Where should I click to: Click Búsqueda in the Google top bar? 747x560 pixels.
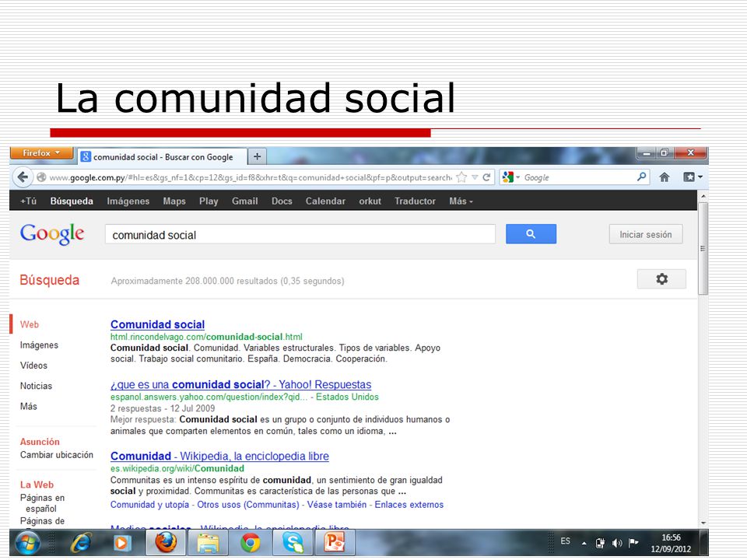coord(72,201)
